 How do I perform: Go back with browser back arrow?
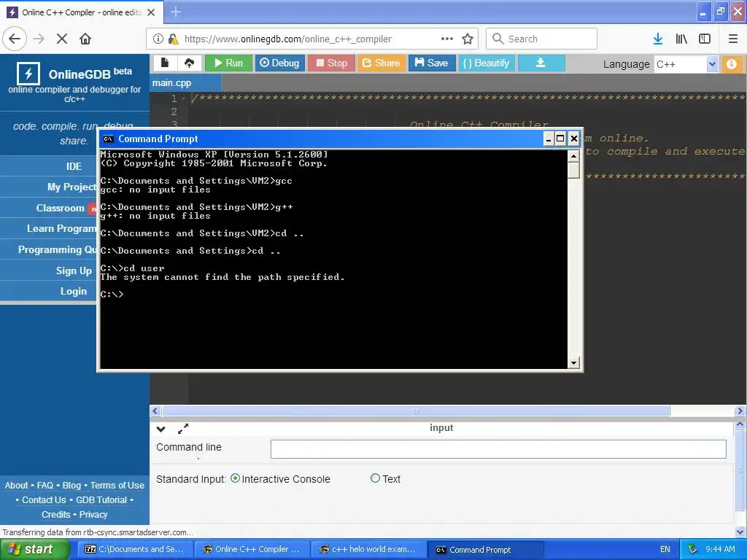click(x=15, y=39)
